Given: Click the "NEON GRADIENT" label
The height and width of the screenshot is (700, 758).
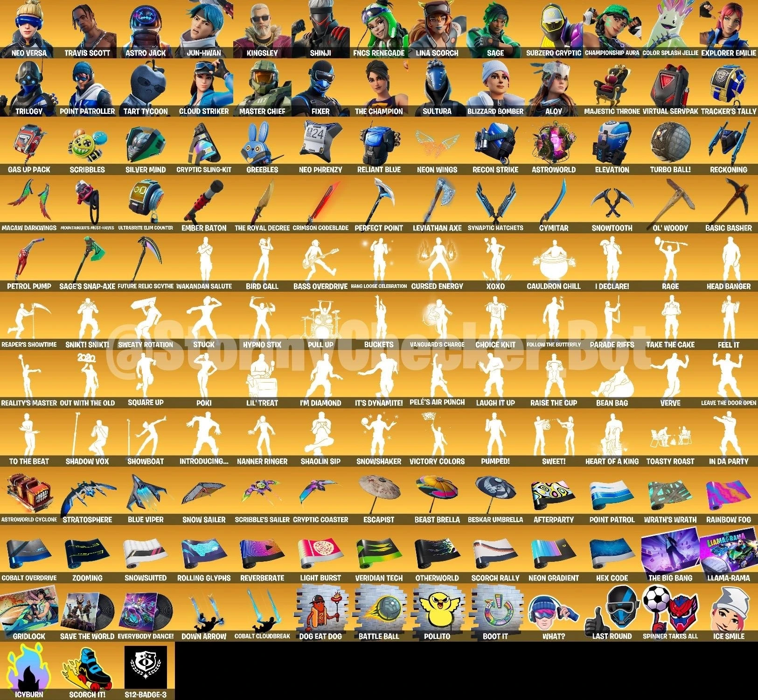Looking at the screenshot, I should pyautogui.click(x=554, y=578).
